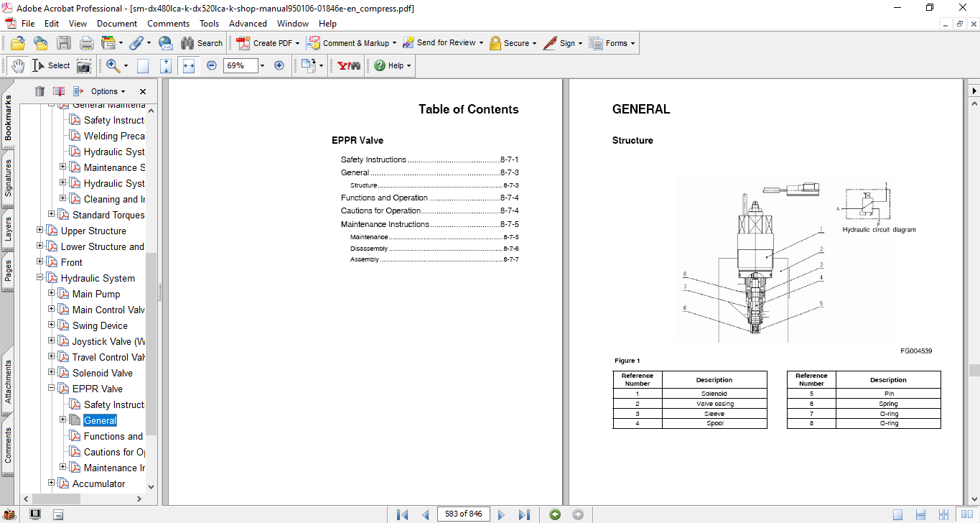Click the zoom out minus button
The image size is (980, 523).
pos(211,65)
